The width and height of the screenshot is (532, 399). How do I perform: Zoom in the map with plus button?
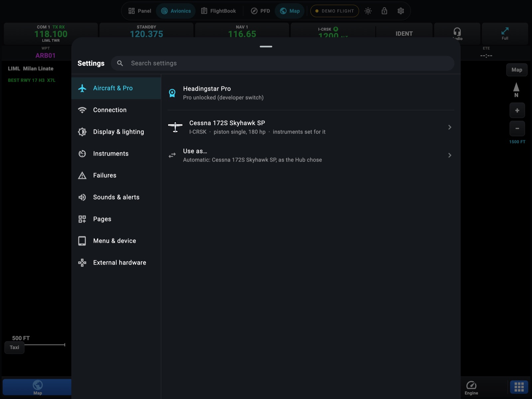517,110
